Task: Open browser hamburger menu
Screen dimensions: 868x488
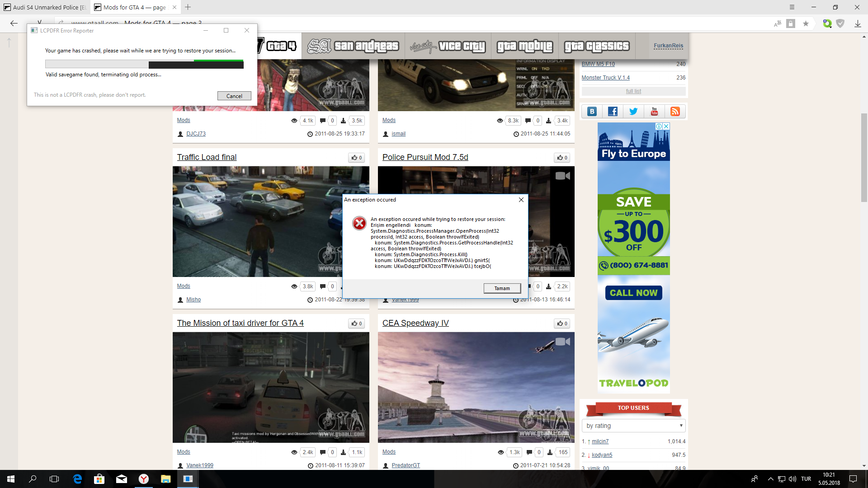Action: [x=792, y=7]
